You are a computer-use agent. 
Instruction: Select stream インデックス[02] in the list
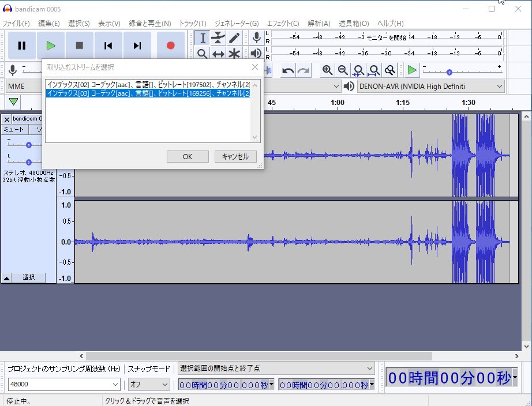click(x=148, y=85)
